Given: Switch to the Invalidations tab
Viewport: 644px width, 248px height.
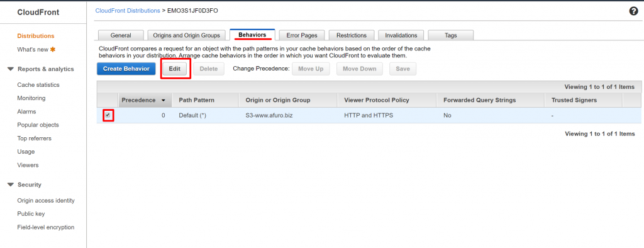Looking at the screenshot, I should coord(401,35).
